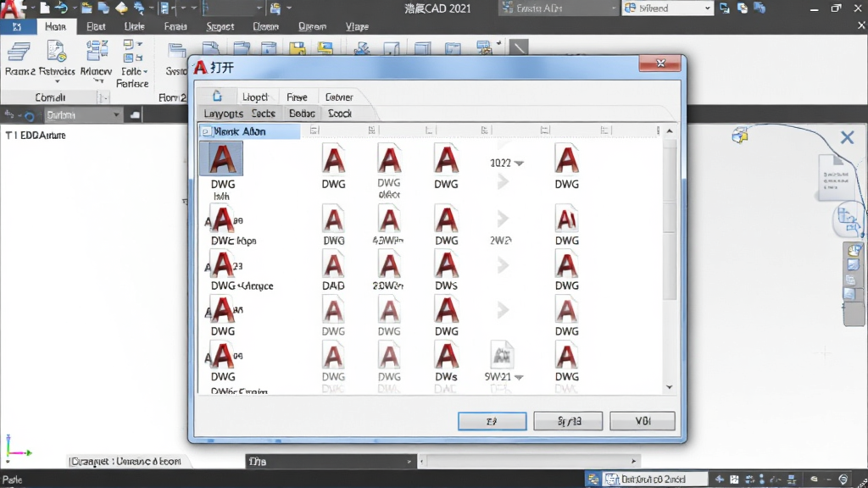Click the gray arrow above 2W2 text
Image resolution: width=868 pixels, height=488 pixels.
tap(503, 219)
